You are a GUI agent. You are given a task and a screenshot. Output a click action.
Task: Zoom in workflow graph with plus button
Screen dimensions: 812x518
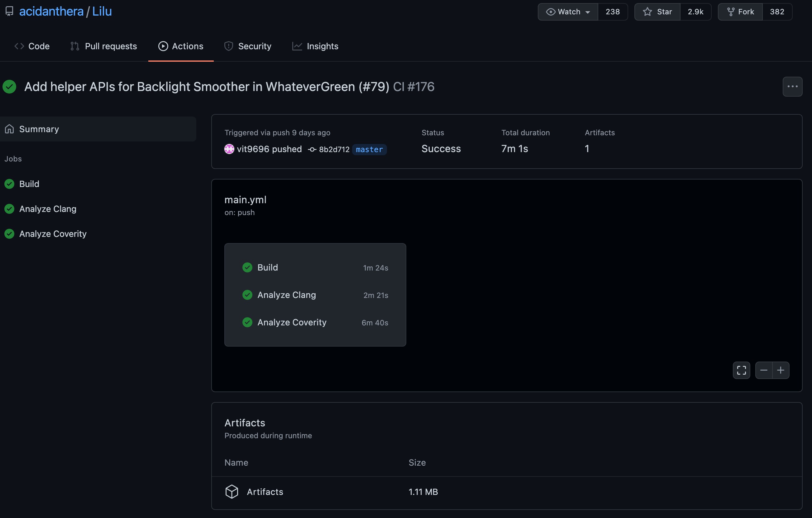(781, 370)
